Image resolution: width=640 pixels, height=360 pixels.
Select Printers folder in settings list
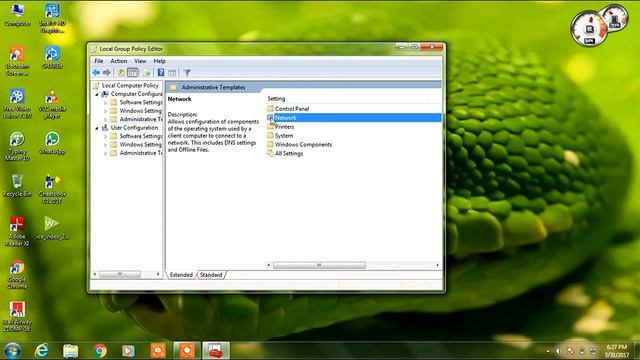click(284, 127)
